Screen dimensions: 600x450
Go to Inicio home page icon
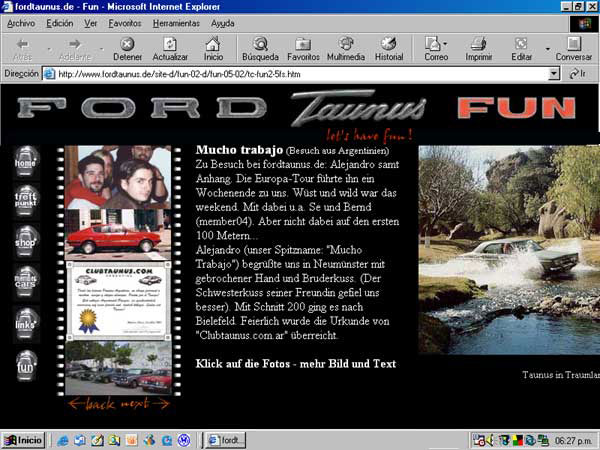[x=213, y=44]
